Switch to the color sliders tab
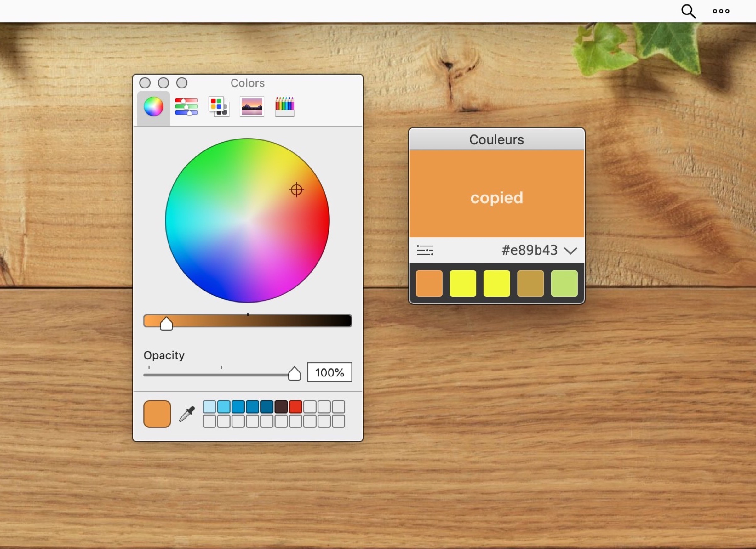This screenshot has height=549, width=756. pyautogui.click(x=186, y=107)
